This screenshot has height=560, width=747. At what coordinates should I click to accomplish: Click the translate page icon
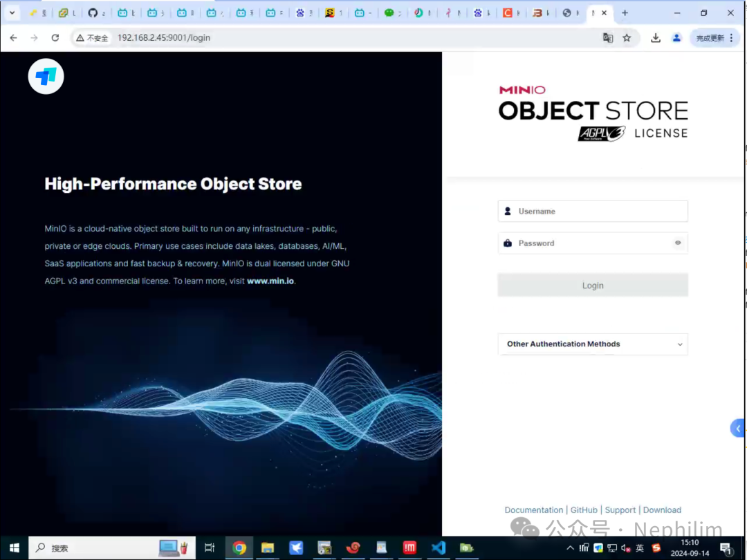[607, 37]
